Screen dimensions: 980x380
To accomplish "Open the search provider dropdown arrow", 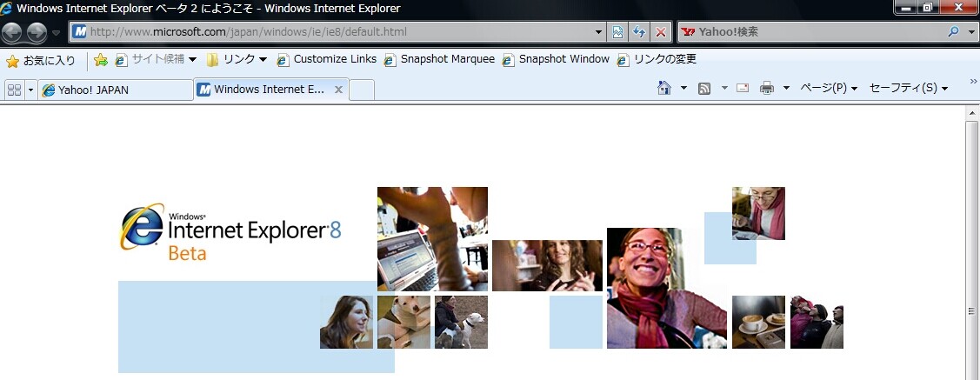I will click(970, 32).
